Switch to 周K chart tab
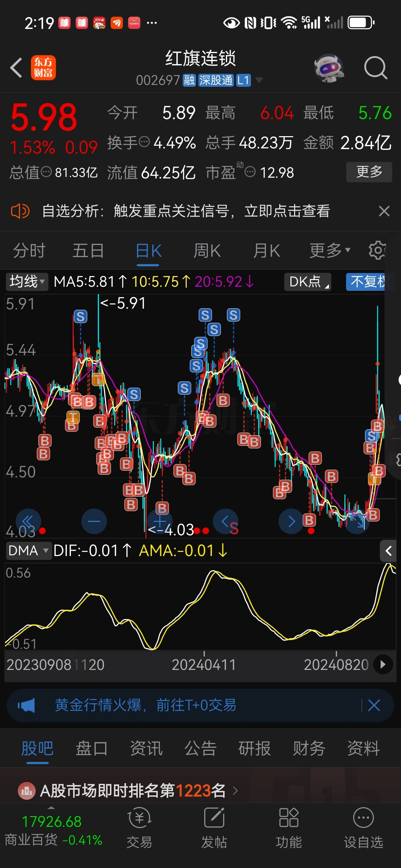The height and width of the screenshot is (868, 401). 207,251
